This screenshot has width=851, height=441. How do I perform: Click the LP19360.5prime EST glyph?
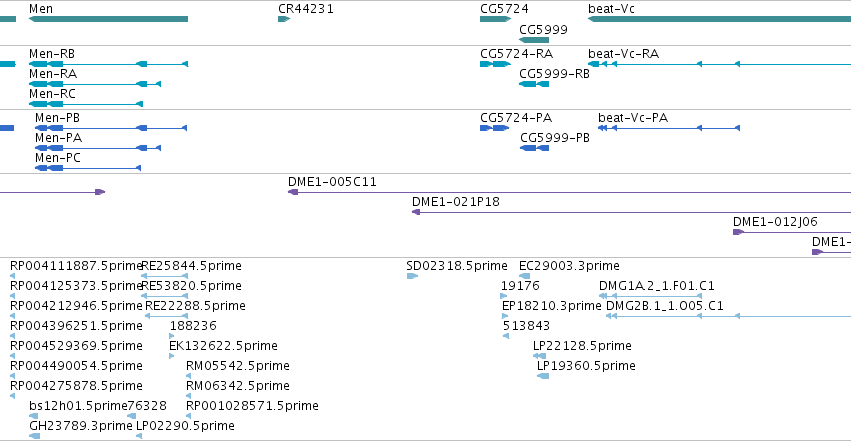click(543, 376)
